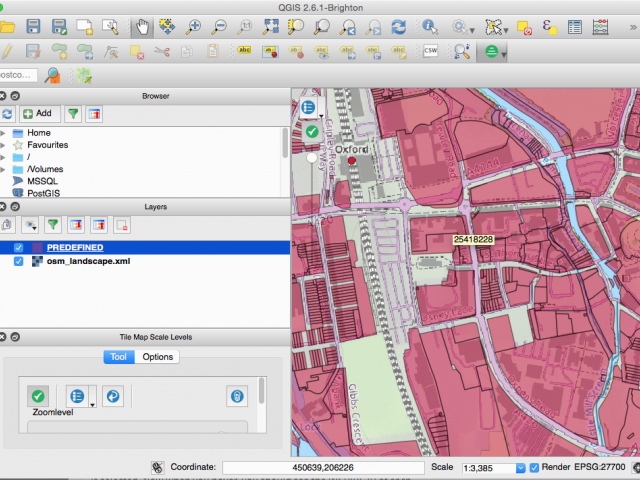Viewport: 640px width, 480px height.
Task: Open zoom-level list dropdown in Tile Map panel
Action: 93,404
